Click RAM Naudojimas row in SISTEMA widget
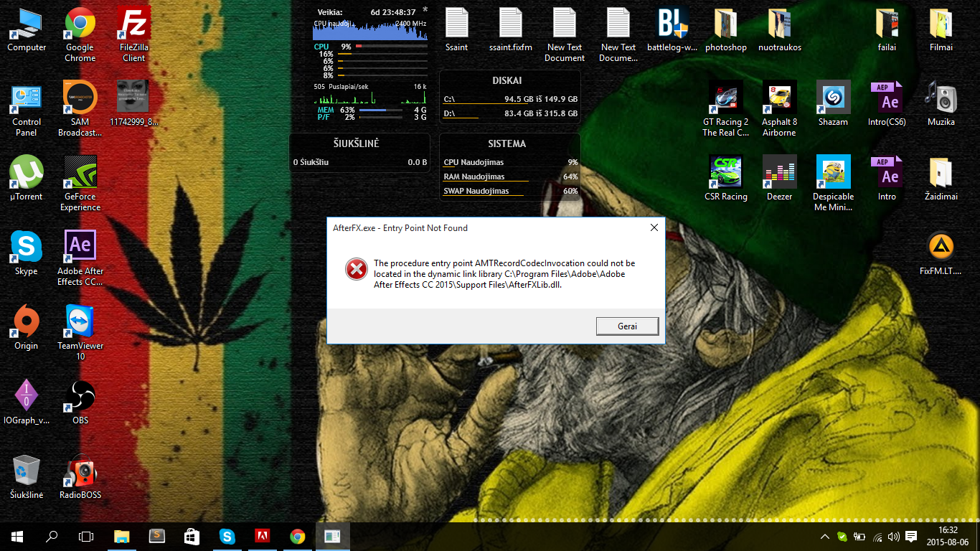 tap(510, 177)
